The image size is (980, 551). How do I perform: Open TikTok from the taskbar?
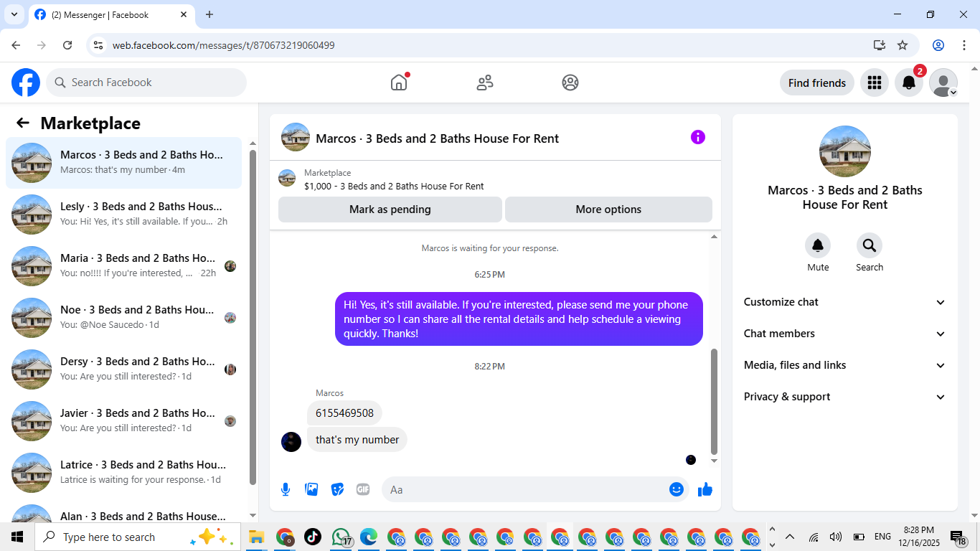[x=313, y=537]
